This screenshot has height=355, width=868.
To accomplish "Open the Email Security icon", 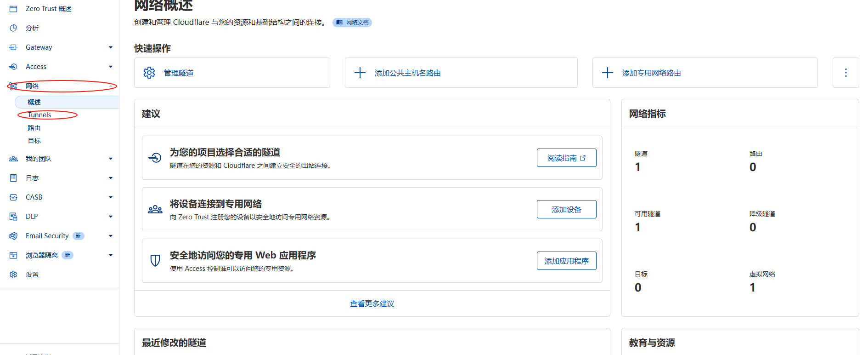I will (13, 236).
